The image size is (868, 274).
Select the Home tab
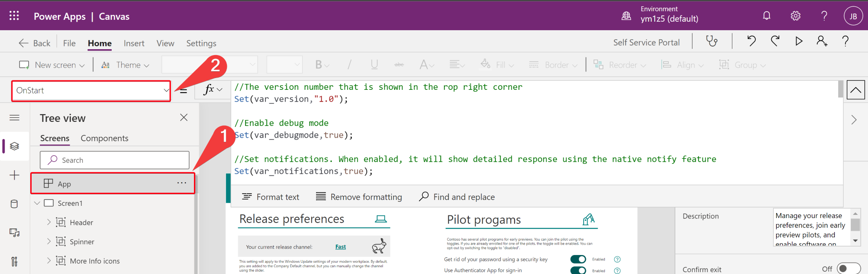point(99,43)
